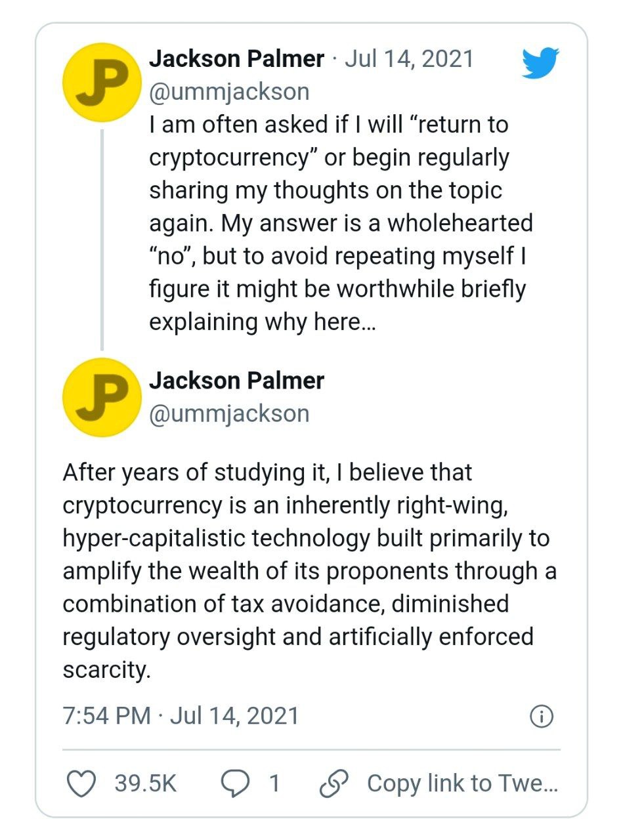Click the divider line above the like count
The height and width of the screenshot is (840, 623).
311,749
